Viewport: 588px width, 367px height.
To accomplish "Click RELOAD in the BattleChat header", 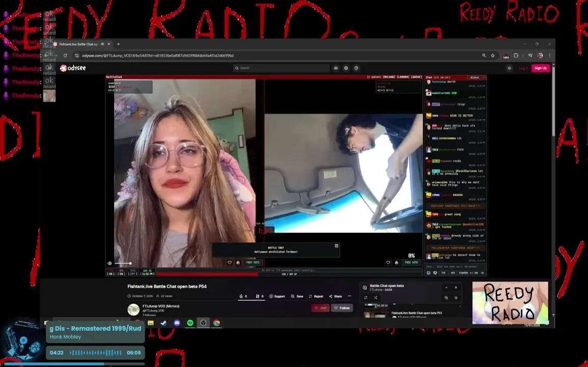I will pos(389,77).
